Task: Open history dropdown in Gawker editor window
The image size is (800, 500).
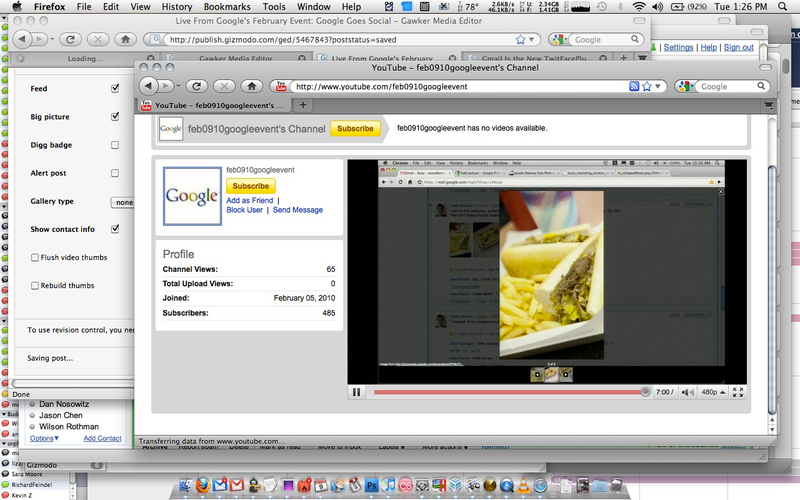Action: [52, 39]
